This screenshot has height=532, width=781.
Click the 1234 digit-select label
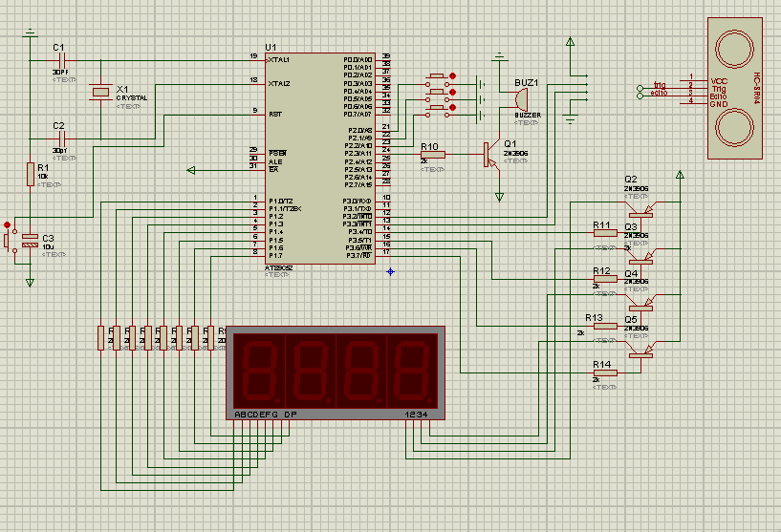416,415
